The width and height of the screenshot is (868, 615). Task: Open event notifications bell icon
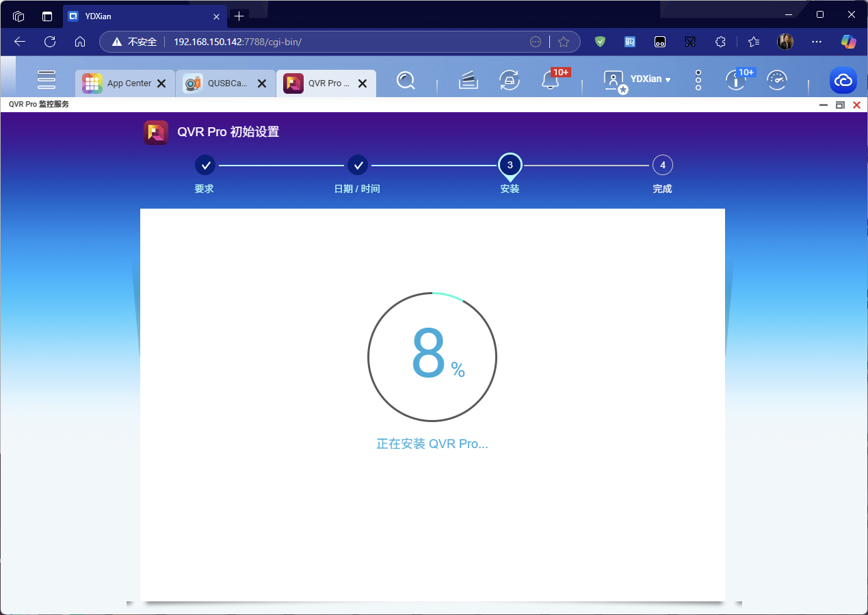[x=550, y=81]
